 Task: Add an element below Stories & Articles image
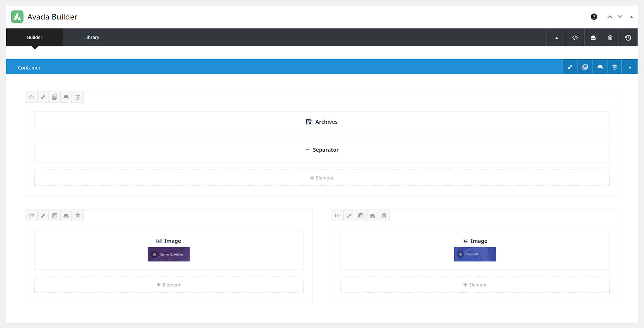[x=168, y=285]
